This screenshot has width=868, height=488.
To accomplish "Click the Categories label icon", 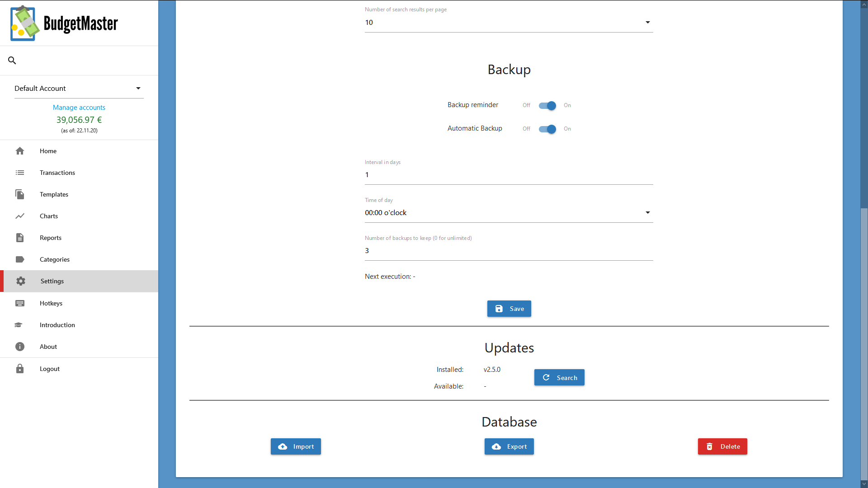I will click(x=20, y=259).
